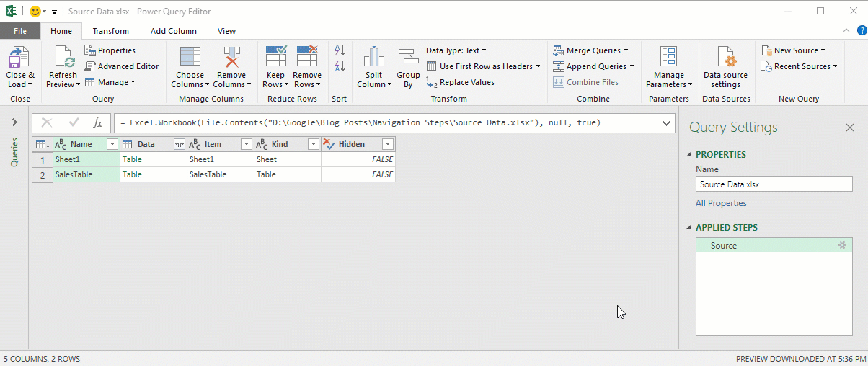This screenshot has width=868, height=366.
Task: Sort ascending A to Z
Action: (340, 50)
